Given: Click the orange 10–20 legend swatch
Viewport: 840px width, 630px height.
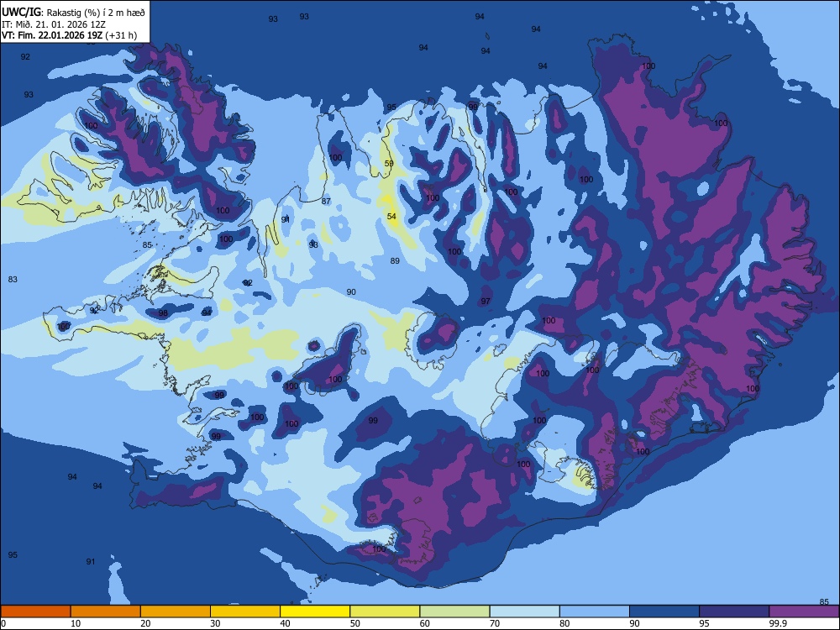Looking at the screenshot, I should 106,612.
